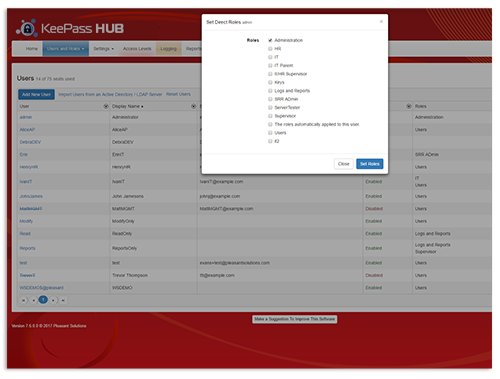Viewport: 500px width, 379px height.
Task: Enable the HR role checkbox
Action: point(270,49)
